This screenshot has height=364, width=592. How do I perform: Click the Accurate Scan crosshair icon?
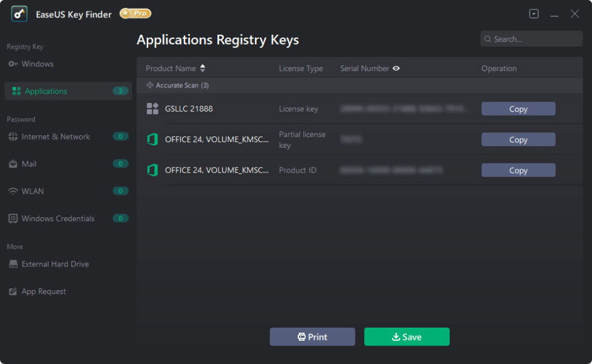[150, 86]
